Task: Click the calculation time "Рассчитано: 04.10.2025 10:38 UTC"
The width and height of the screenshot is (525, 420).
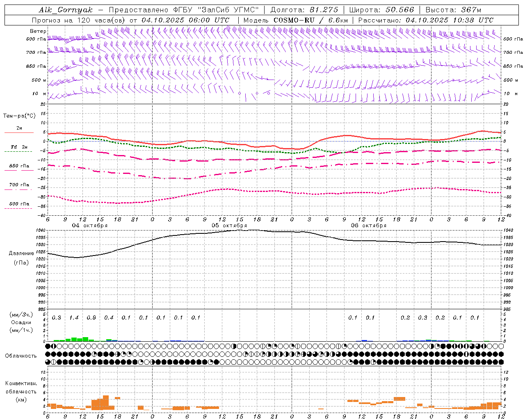Action: click(426, 20)
